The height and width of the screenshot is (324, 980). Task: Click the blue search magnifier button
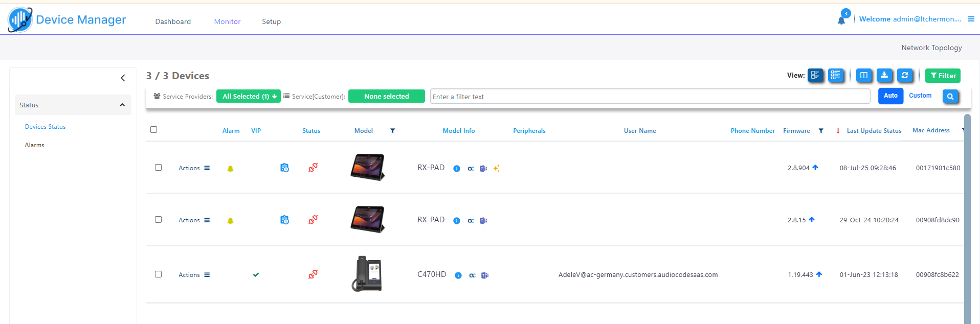tap(950, 96)
